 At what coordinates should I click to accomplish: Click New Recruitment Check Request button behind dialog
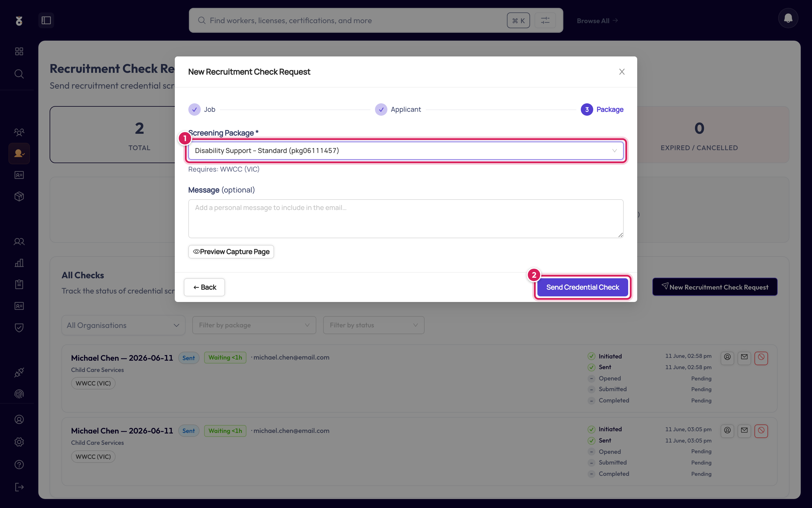pos(715,287)
